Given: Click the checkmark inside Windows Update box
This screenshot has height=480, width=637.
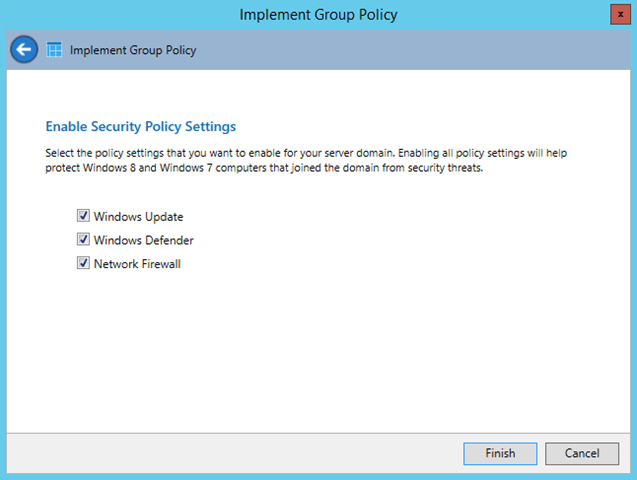Looking at the screenshot, I should pos(83,216).
